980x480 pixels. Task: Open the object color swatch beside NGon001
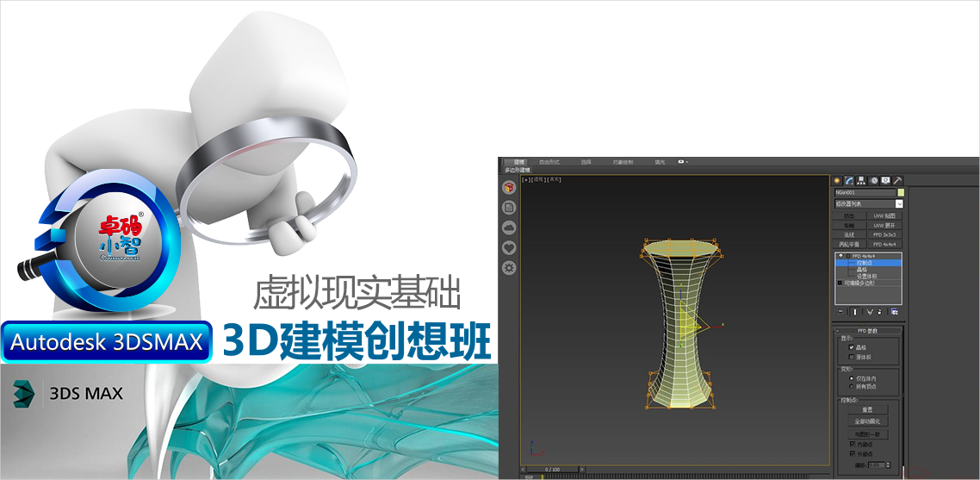(901, 193)
